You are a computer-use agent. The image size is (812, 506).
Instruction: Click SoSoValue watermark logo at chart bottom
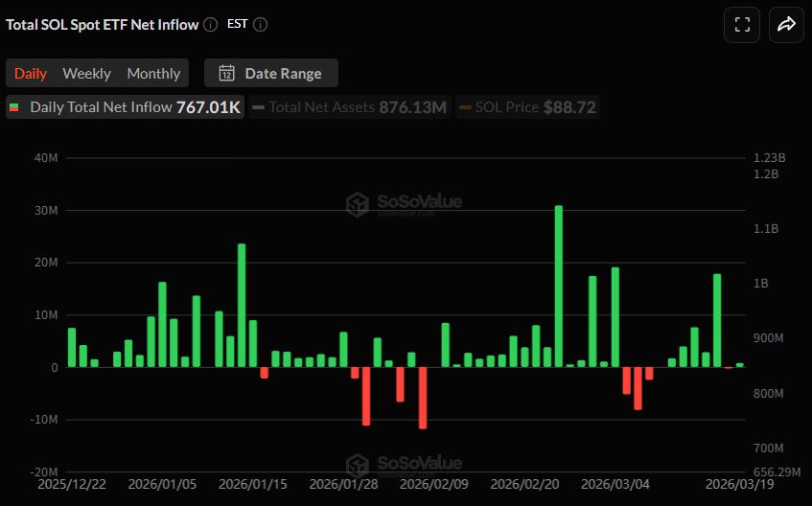[358, 466]
